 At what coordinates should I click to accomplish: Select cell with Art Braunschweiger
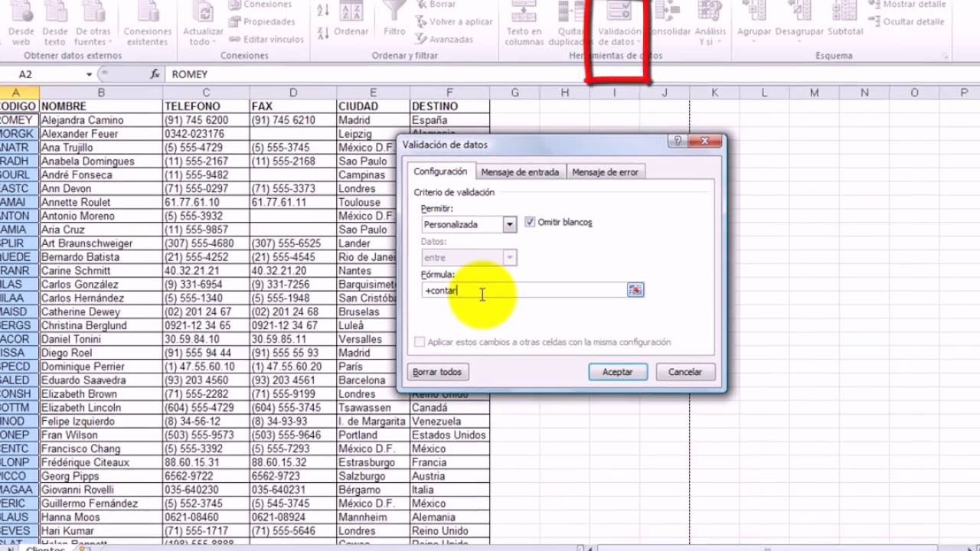[100, 243]
